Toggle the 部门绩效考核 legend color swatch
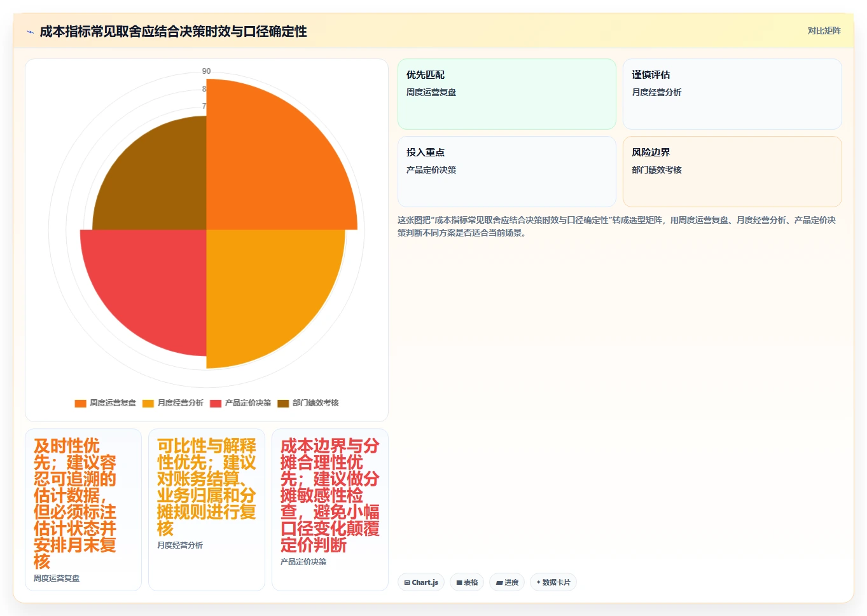 (283, 403)
